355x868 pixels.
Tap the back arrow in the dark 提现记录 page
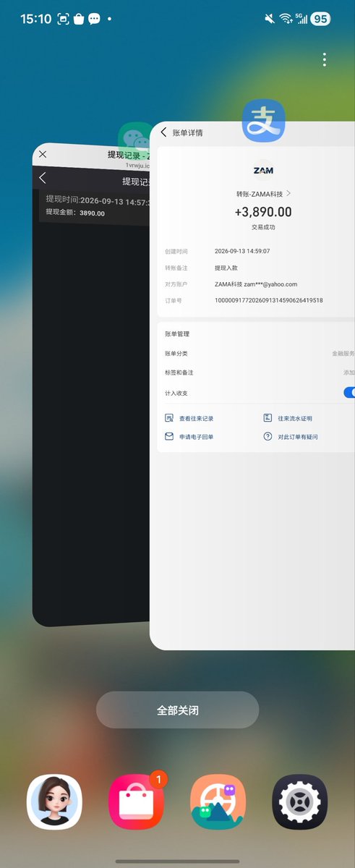[43, 178]
